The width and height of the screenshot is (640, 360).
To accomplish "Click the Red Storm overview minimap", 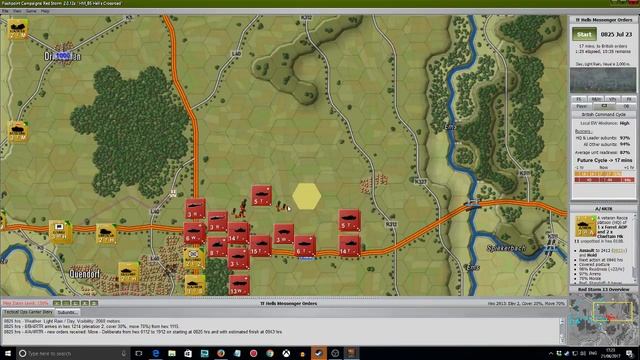I will click(604, 319).
